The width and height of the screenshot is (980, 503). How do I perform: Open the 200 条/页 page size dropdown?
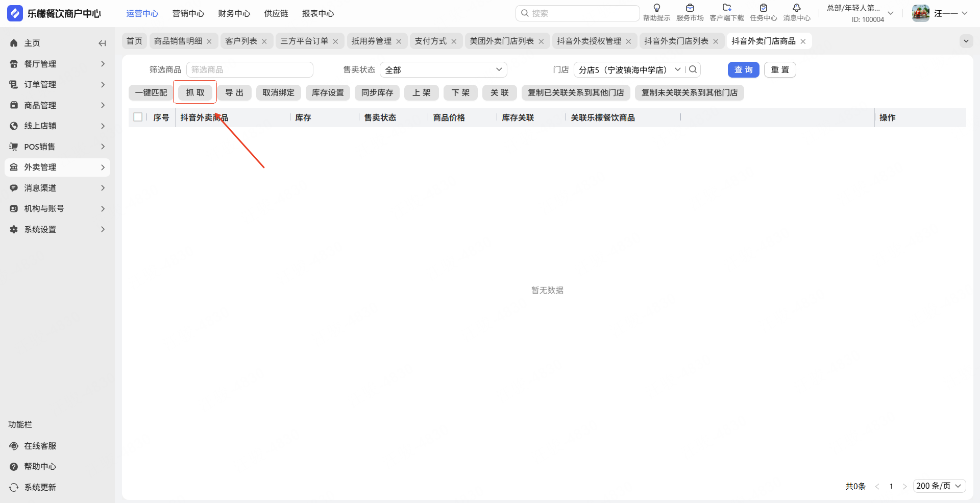click(939, 486)
